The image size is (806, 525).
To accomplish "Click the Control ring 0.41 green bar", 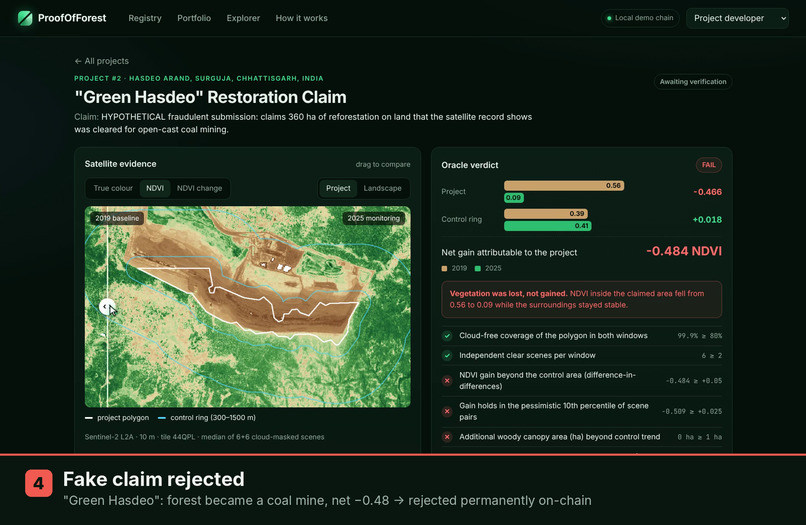I will click(548, 226).
